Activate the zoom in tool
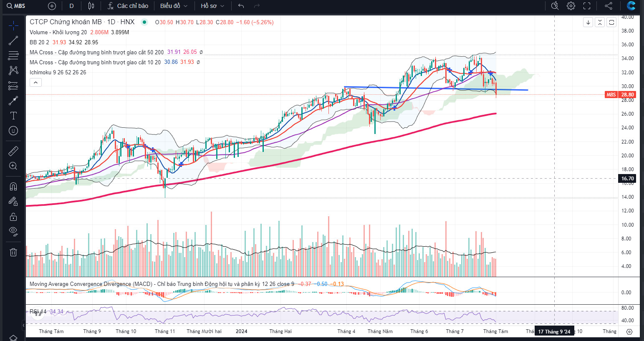644x341 pixels. [13, 166]
